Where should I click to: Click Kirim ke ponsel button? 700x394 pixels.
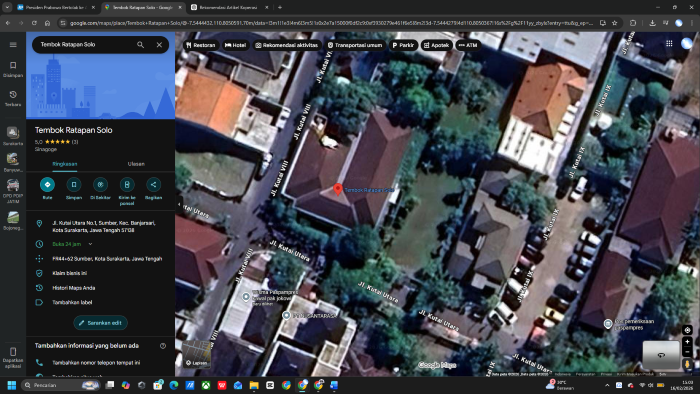pyautogui.click(x=127, y=185)
